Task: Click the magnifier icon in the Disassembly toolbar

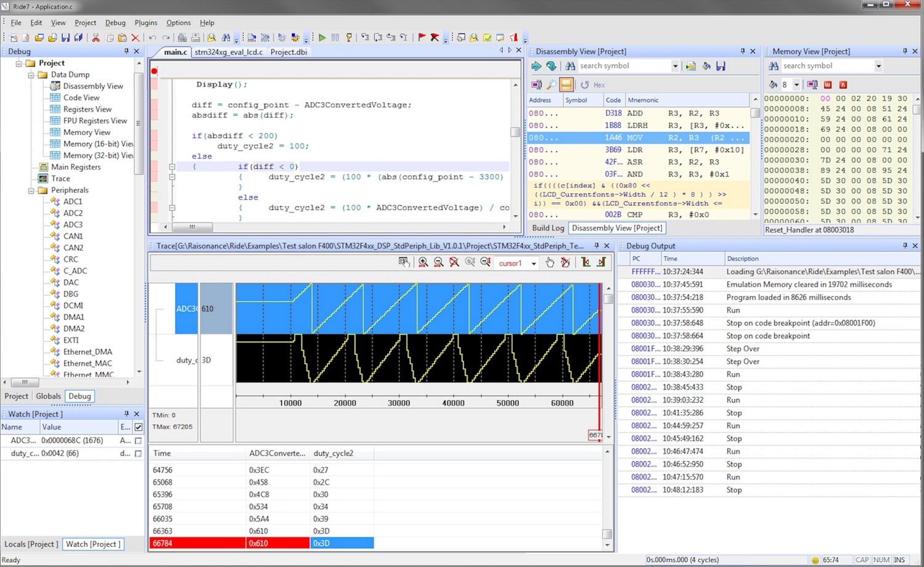Action: (551, 84)
